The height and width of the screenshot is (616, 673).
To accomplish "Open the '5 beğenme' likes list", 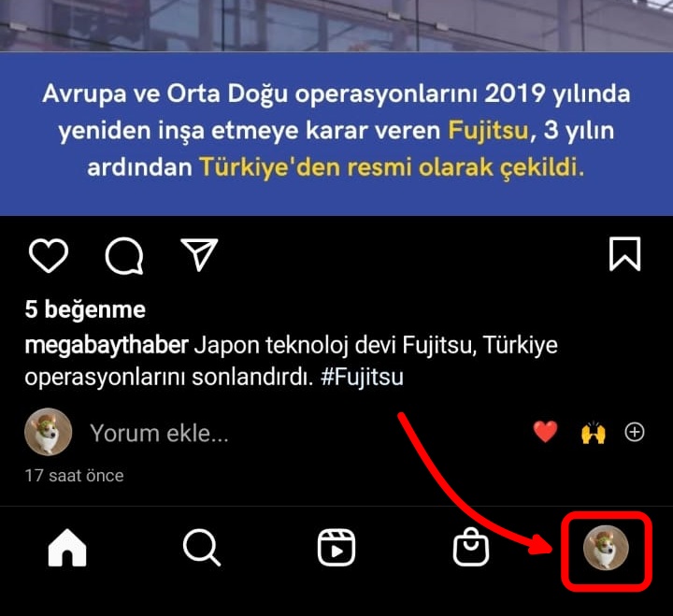I will (85, 309).
